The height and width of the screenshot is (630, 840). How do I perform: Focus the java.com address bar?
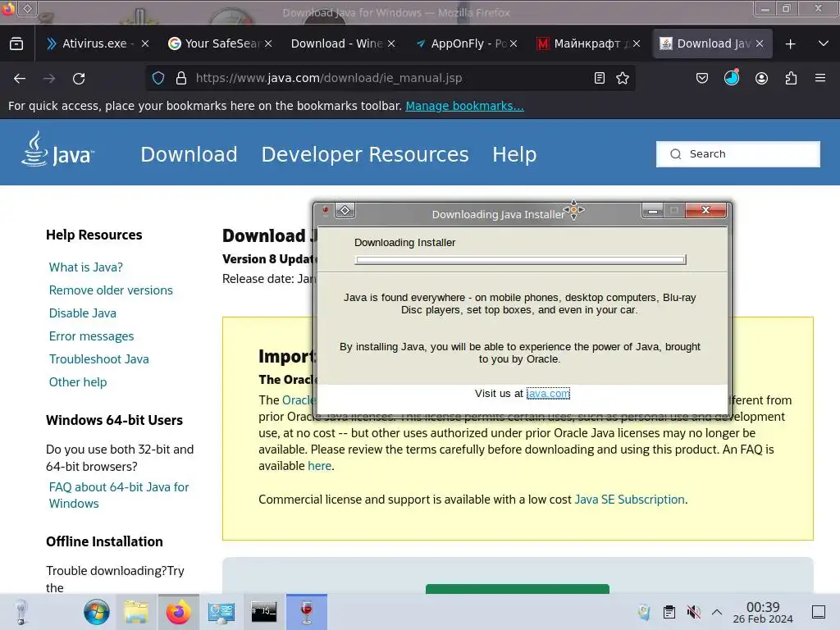391,78
